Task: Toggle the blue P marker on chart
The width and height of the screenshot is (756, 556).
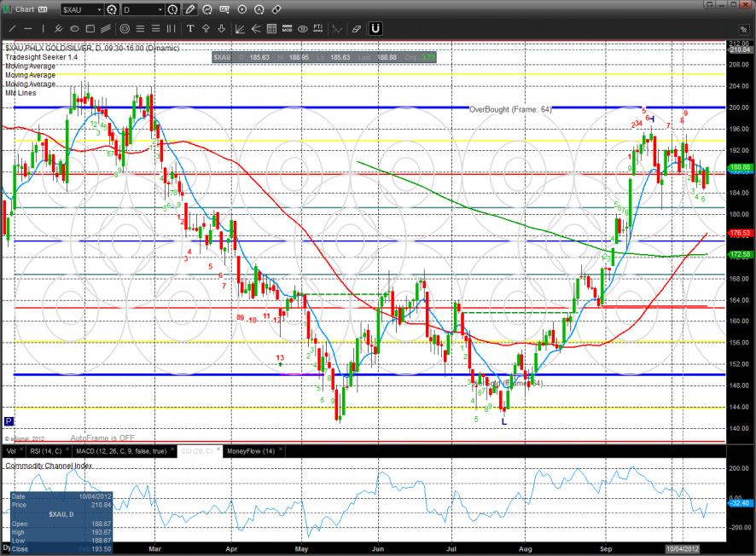Action: [x=9, y=420]
